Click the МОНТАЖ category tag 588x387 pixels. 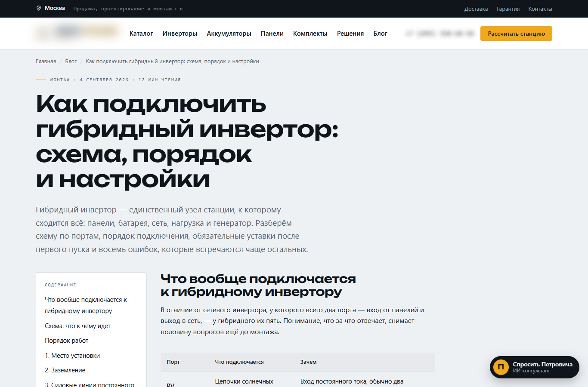coord(60,80)
